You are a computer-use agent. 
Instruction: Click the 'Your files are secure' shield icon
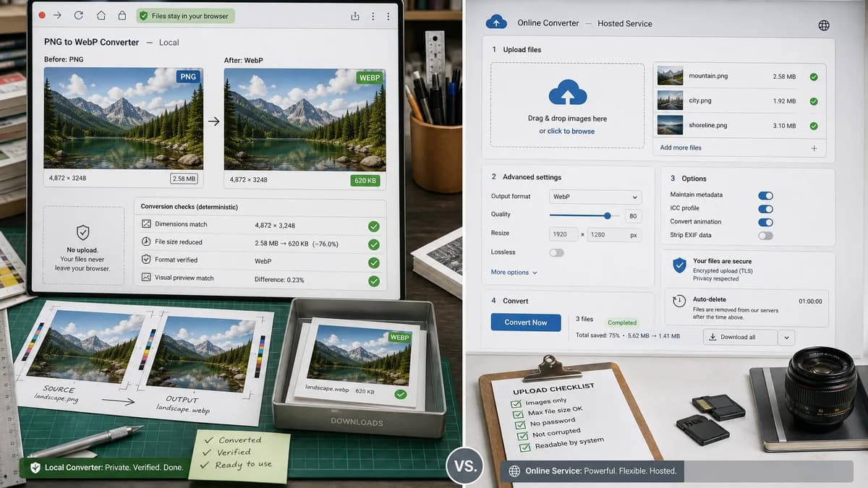click(679, 265)
